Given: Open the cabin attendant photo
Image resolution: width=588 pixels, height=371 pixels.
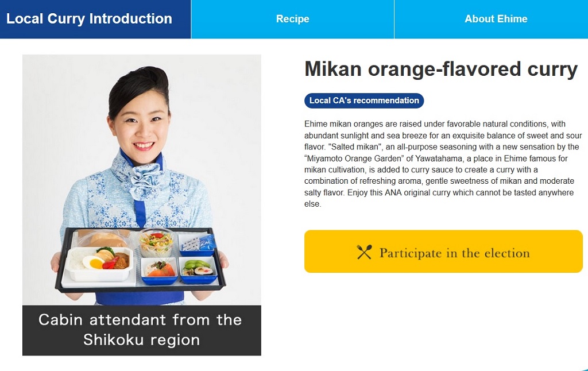Looking at the screenshot, I should click(x=142, y=180).
